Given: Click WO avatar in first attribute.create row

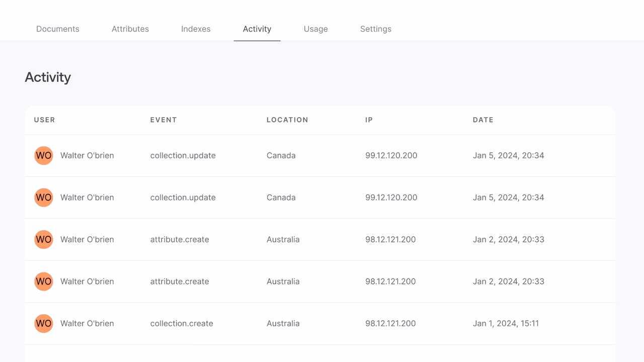Looking at the screenshot, I should [x=44, y=239].
